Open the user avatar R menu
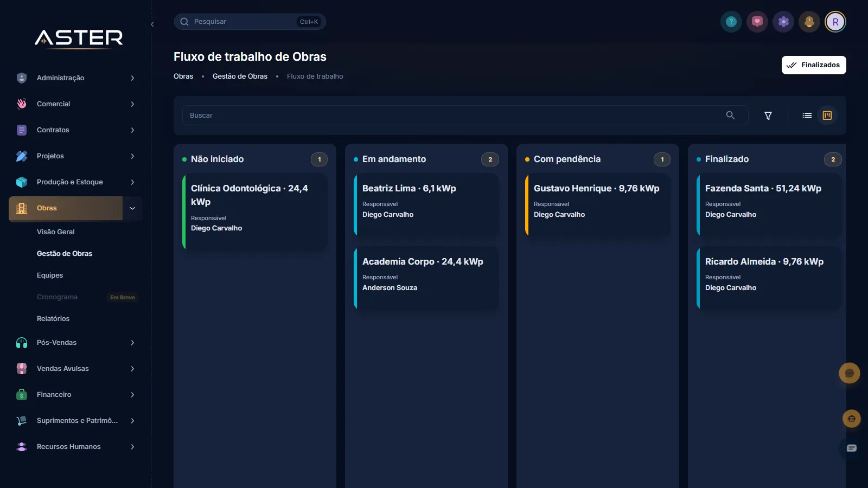Screen dimensions: 868x488 click(x=835, y=22)
